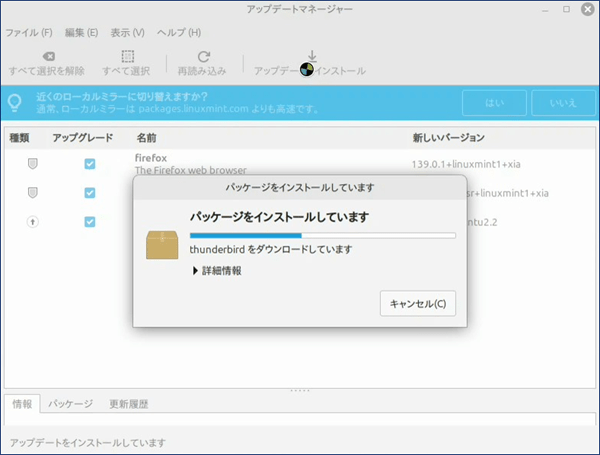Click 'thunderbird をダウンロードしています' status text
The width and height of the screenshot is (600, 455).
[x=271, y=250]
